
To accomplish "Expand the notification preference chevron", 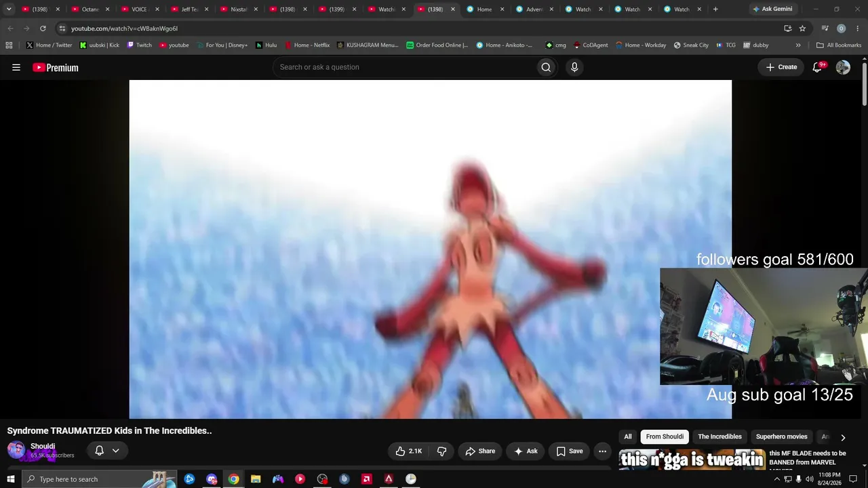I will click(115, 451).
